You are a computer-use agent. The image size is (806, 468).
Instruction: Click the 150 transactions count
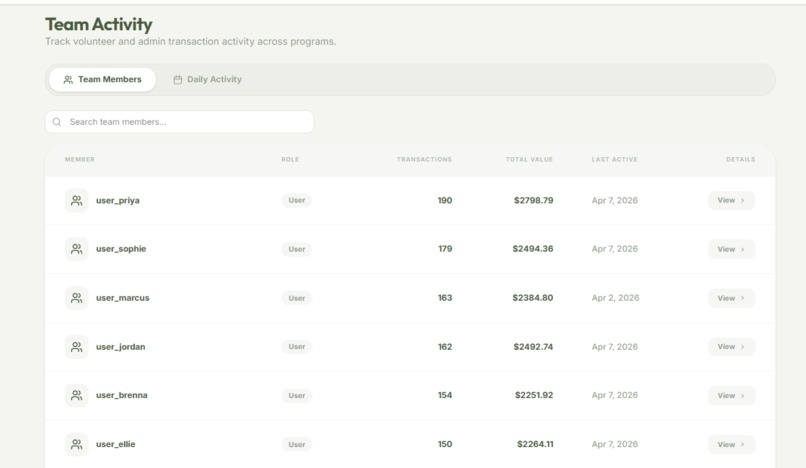tap(445, 444)
